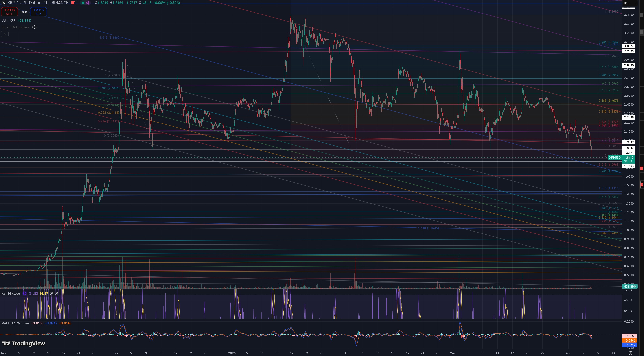Click the purple share-nodes icon in header

(88, 3)
